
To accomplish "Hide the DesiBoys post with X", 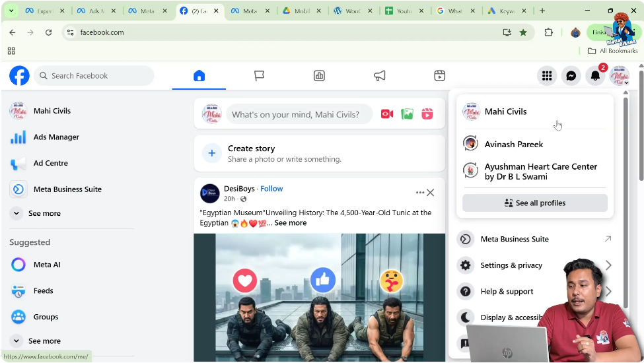I will tap(430, 192).
